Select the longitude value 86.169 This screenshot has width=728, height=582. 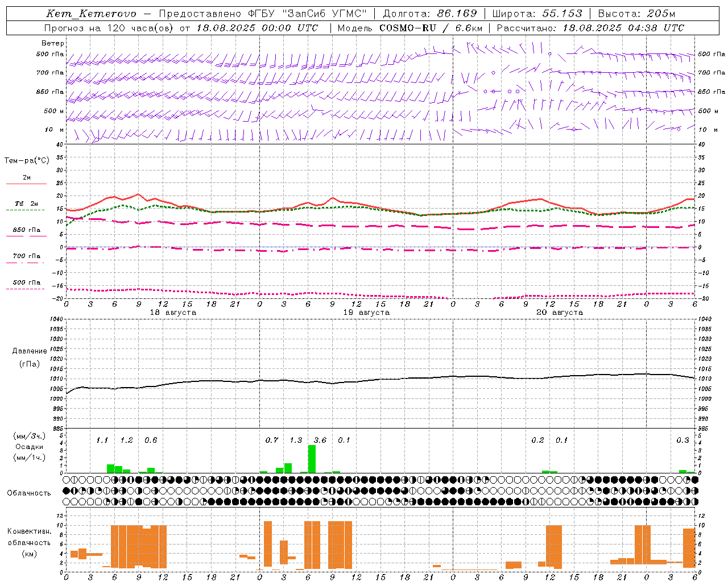pyautogui.click(x=457, y=14)
